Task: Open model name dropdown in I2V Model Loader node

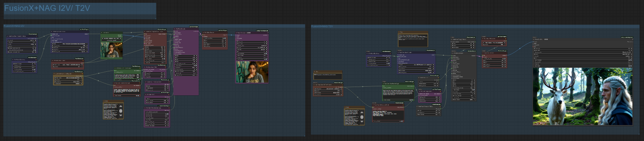Action: (x=70, y=44)
